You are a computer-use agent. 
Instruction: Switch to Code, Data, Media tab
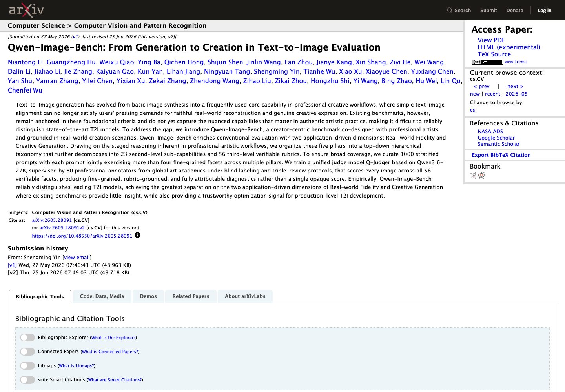click(x=102, y=296)
